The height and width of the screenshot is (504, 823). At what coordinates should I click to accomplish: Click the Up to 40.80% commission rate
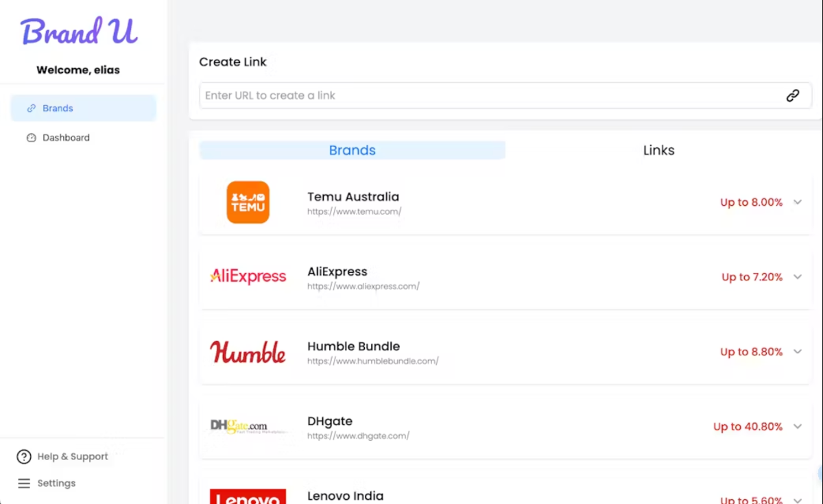coord(748,427)
